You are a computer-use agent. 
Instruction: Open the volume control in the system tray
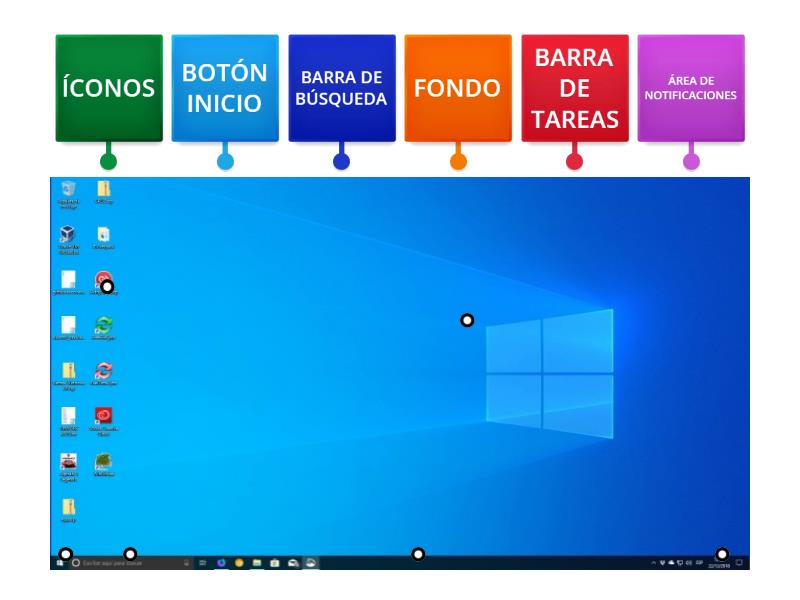pyautogui.click(x=689, y=562)
